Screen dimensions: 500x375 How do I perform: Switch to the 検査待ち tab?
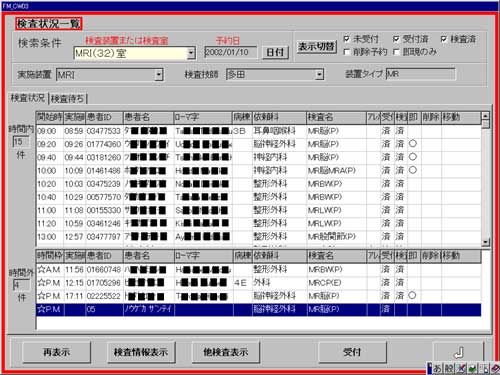point(68,99)
